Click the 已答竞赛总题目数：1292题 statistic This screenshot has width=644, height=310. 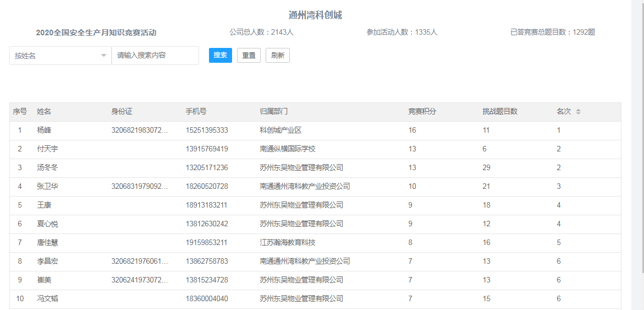553,32
